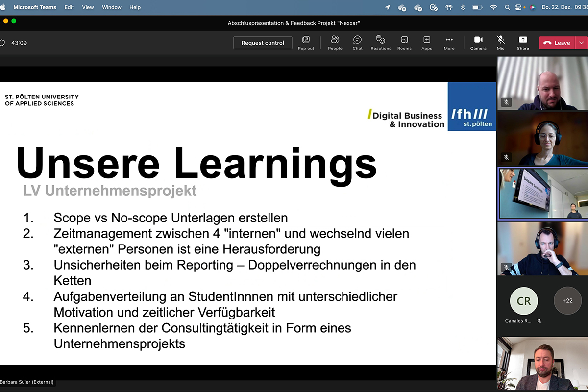Click the CR avatar of Canales R.
The image size is (588, 392).
(523, 301)
